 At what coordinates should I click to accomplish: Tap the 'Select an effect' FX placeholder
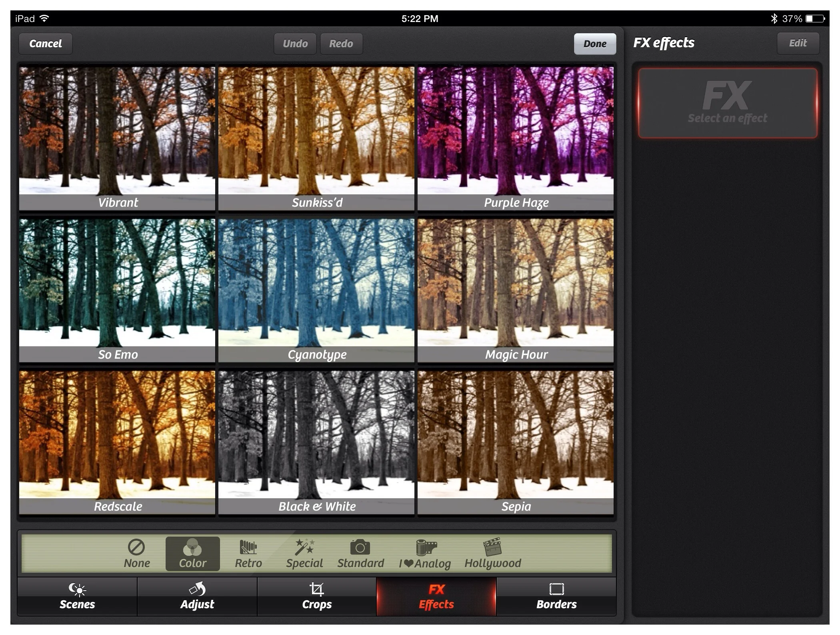(x=727, y=103)
